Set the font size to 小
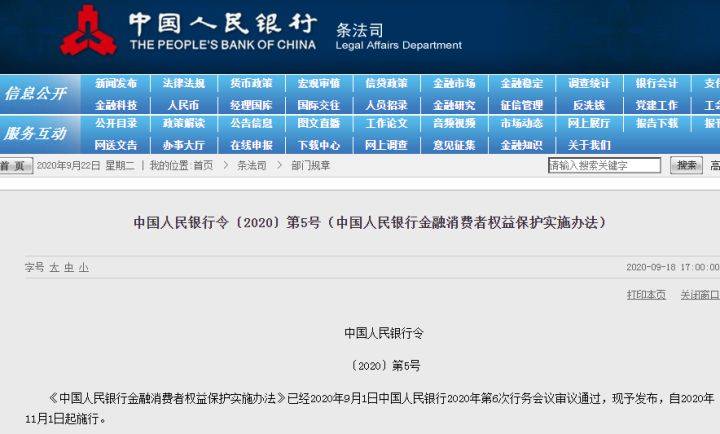Image resolution: width=720 pixels, height=434 pixels. point(84,267)
